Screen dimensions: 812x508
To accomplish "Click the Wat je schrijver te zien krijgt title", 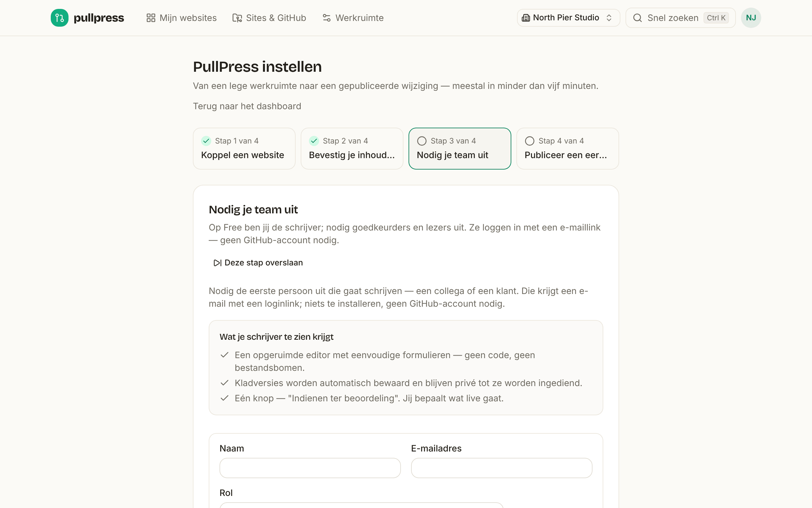I will tap(277, 337).
